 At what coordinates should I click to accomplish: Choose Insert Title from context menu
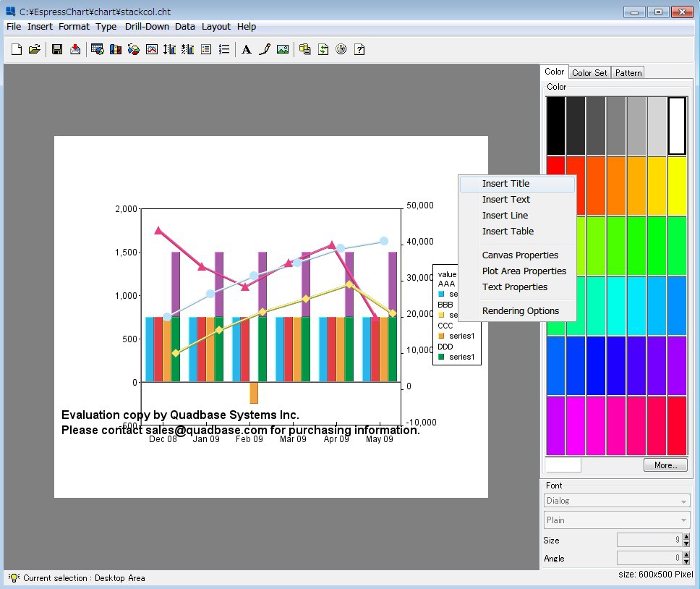click(x=505, y=184)
